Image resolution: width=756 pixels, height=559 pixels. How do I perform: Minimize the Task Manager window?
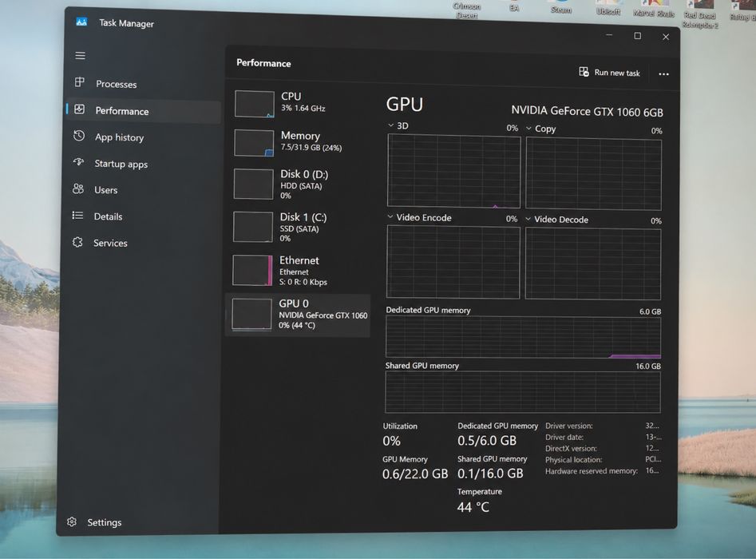[x=609, y=34]
